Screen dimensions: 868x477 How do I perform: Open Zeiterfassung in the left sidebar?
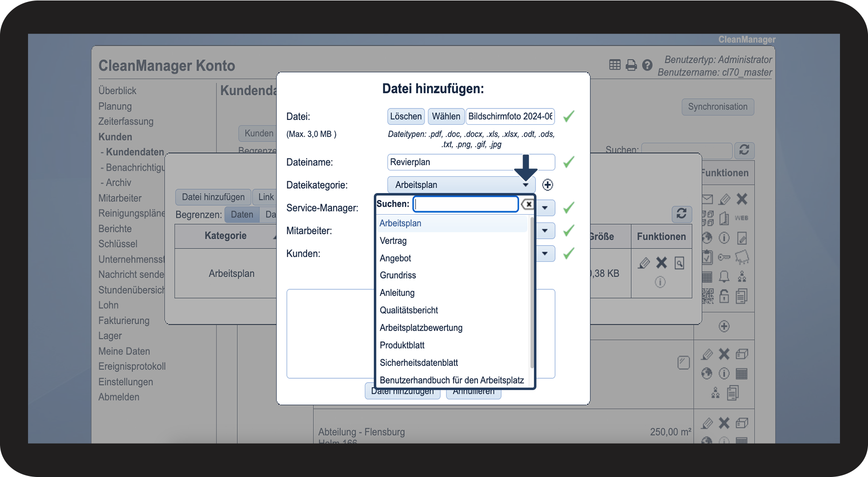126,121
